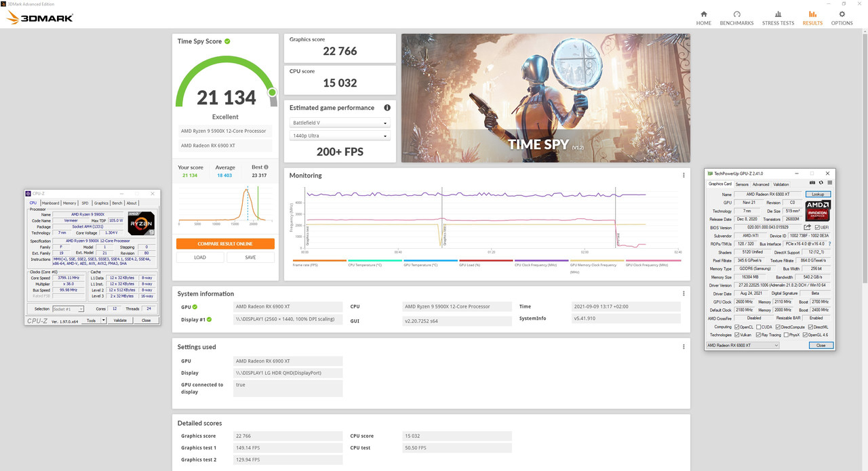Click the GPU Name field in GPU-Z

[768, 194]
